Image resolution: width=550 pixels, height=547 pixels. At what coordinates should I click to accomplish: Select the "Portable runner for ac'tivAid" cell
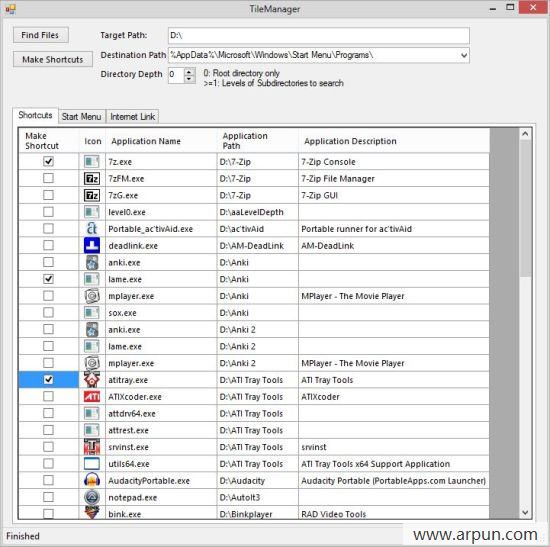pos(394,229)
